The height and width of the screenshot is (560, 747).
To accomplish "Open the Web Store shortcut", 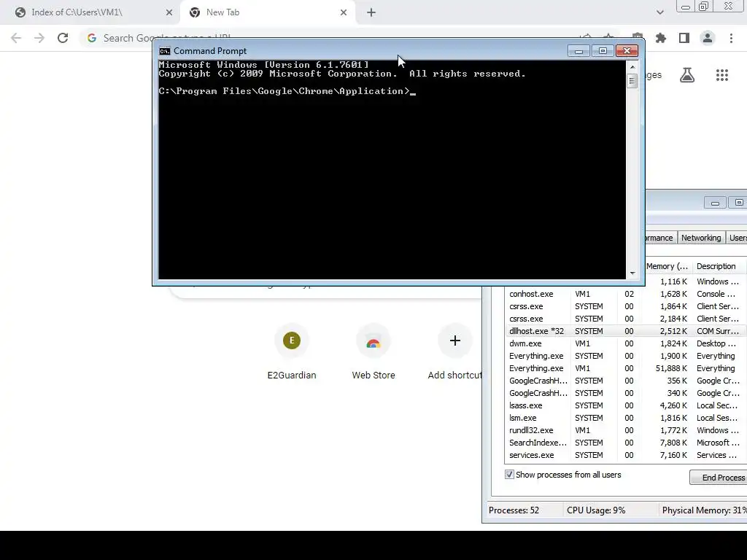I will [x=373, y=353].
